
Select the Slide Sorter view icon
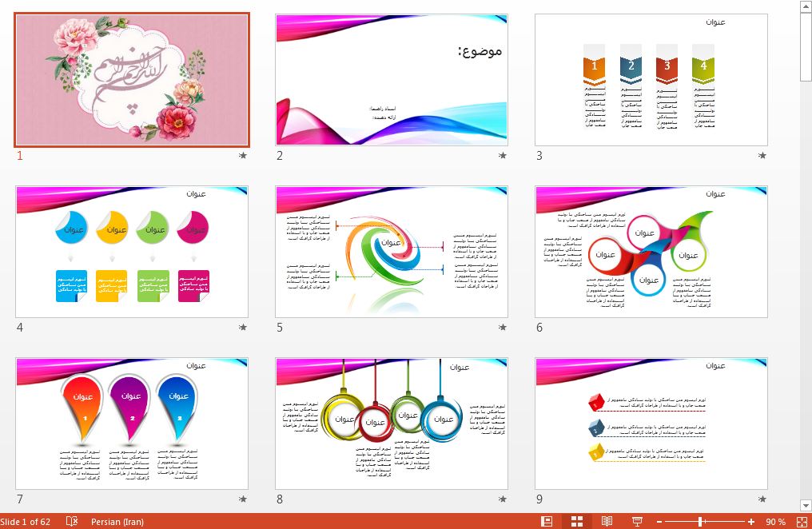pos(577,522)
